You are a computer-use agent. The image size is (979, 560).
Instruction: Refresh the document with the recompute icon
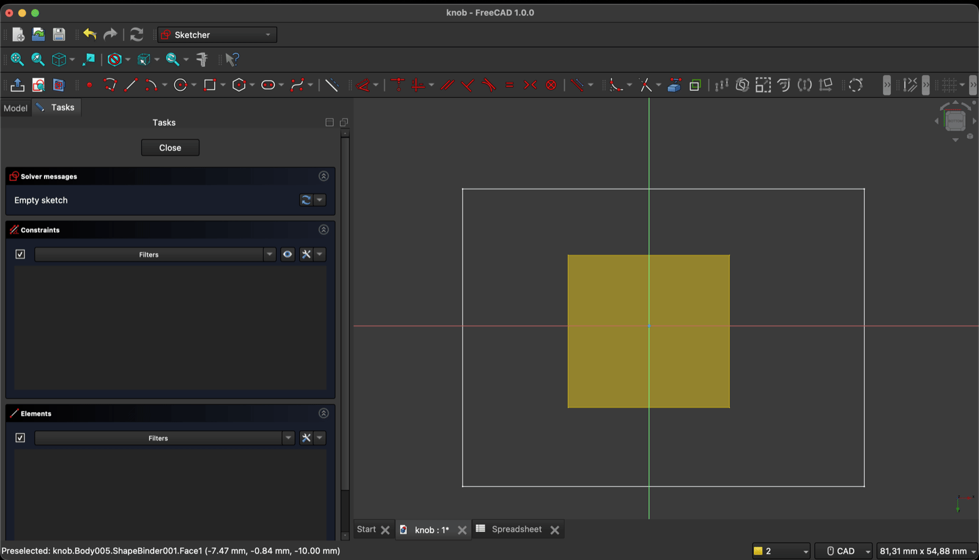pyautogui.click(x=137, y=34)
